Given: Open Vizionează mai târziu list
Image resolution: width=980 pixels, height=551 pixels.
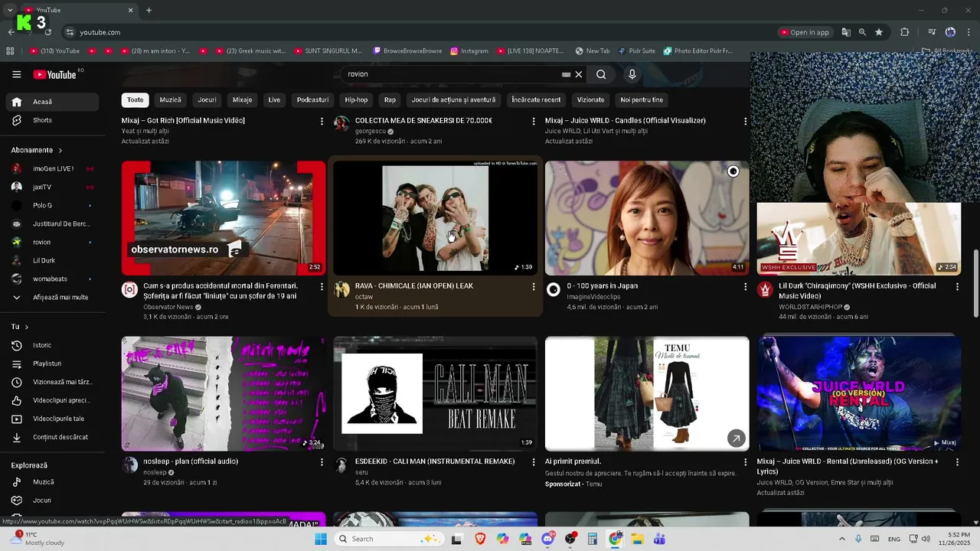Looking at the screenshot, I should 51,382.
